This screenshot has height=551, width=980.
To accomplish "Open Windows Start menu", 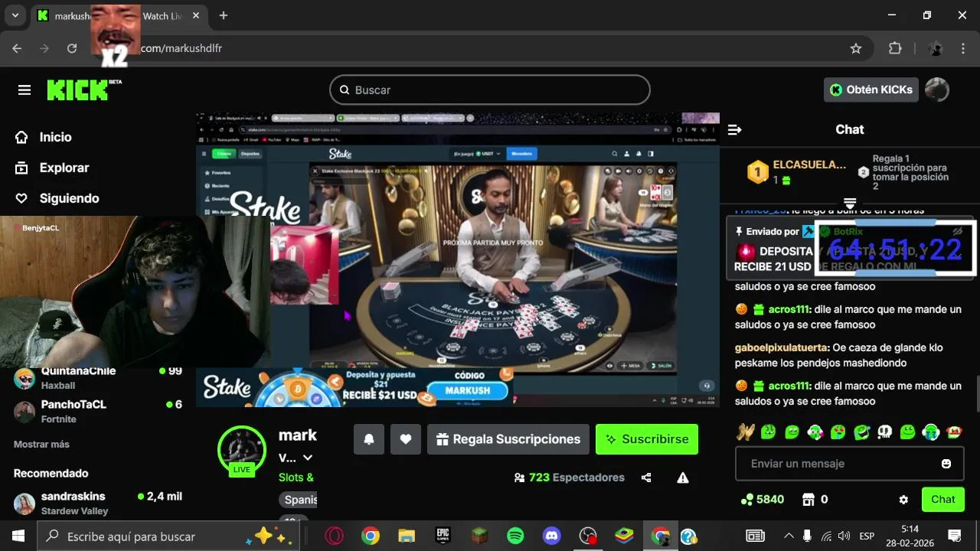I will (18, 536).
